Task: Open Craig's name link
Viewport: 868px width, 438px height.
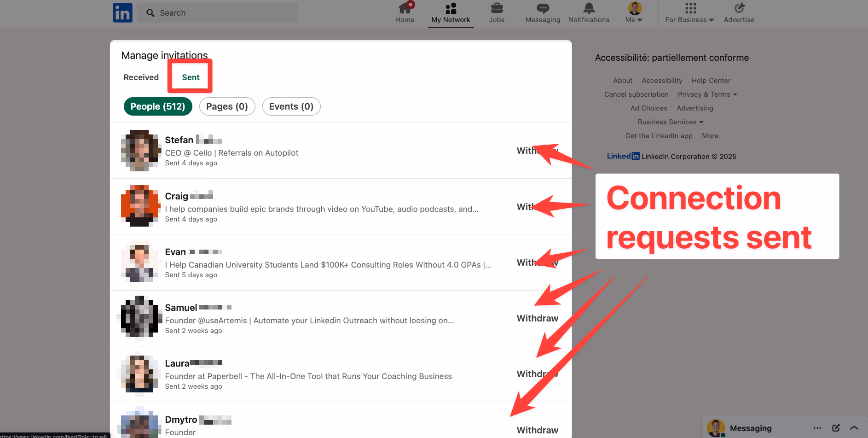Action: tap(189, 196)
